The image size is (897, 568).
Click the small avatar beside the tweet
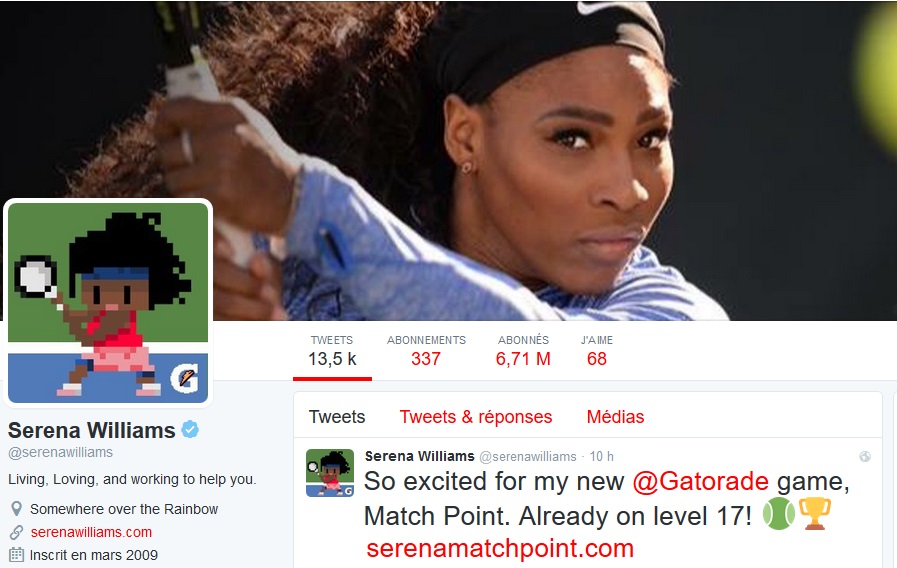(330, 472)
